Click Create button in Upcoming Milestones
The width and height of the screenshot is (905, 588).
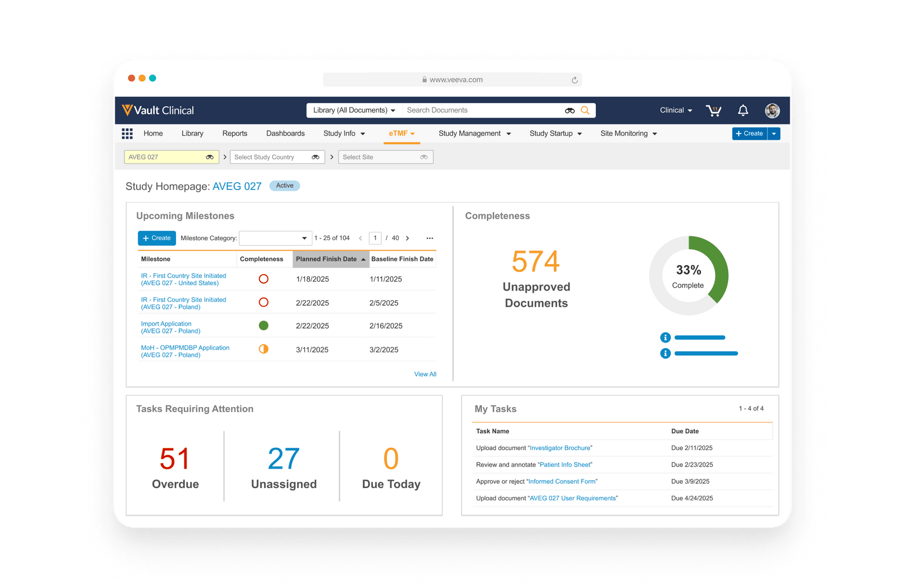(157, 238)
